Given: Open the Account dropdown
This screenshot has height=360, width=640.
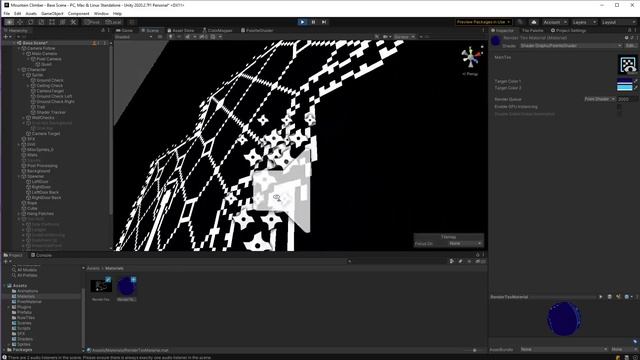Looking at the screenshot, I should tap(555, 22).
